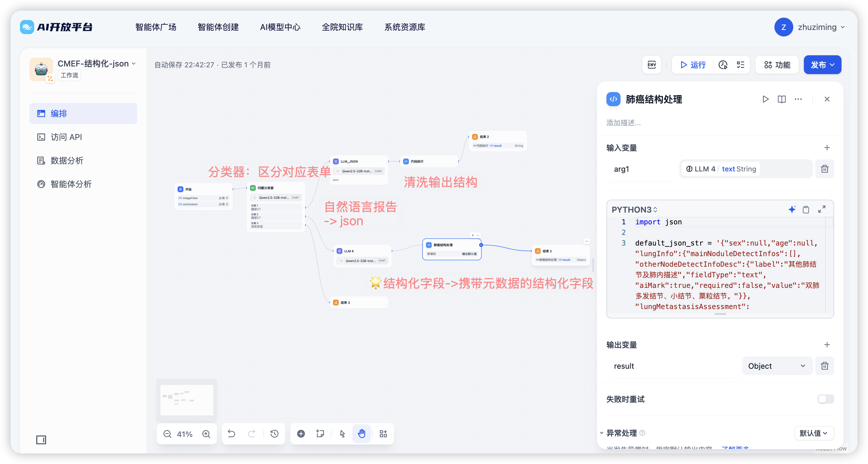Image resolution: width=868 pixels, height=464 pixels.
Task: Select the LLM 4 node on canvas
Action: coord(363,256)
